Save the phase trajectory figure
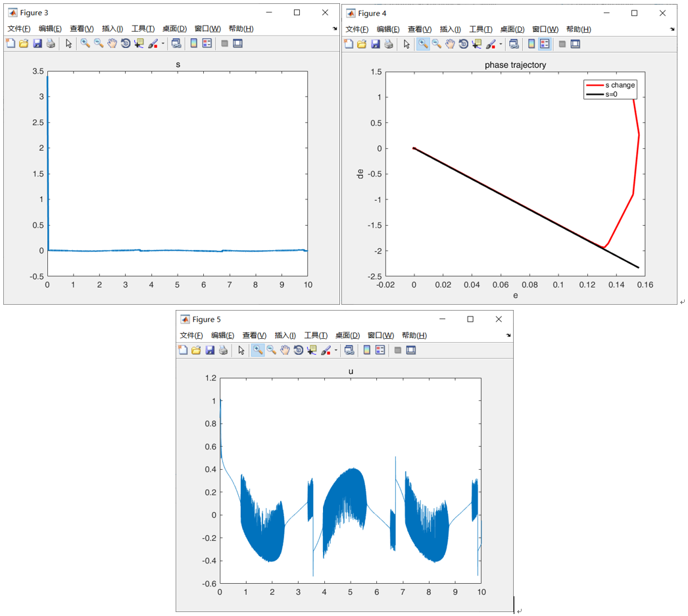The width and height of the screenshot is (688, 616). (375, 44)
